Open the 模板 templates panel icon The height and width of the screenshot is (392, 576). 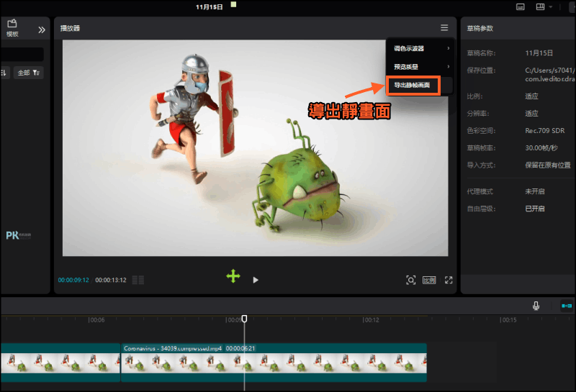click(x=12, y=27)
